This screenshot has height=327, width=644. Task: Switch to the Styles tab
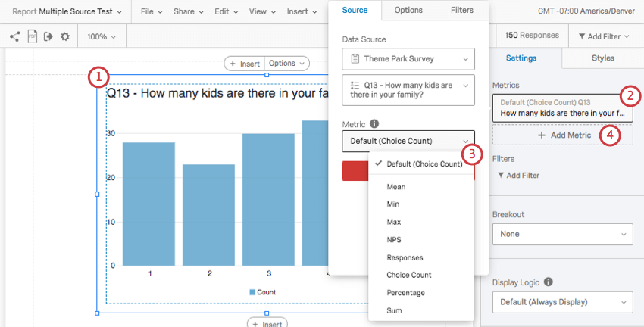point(602,58)
